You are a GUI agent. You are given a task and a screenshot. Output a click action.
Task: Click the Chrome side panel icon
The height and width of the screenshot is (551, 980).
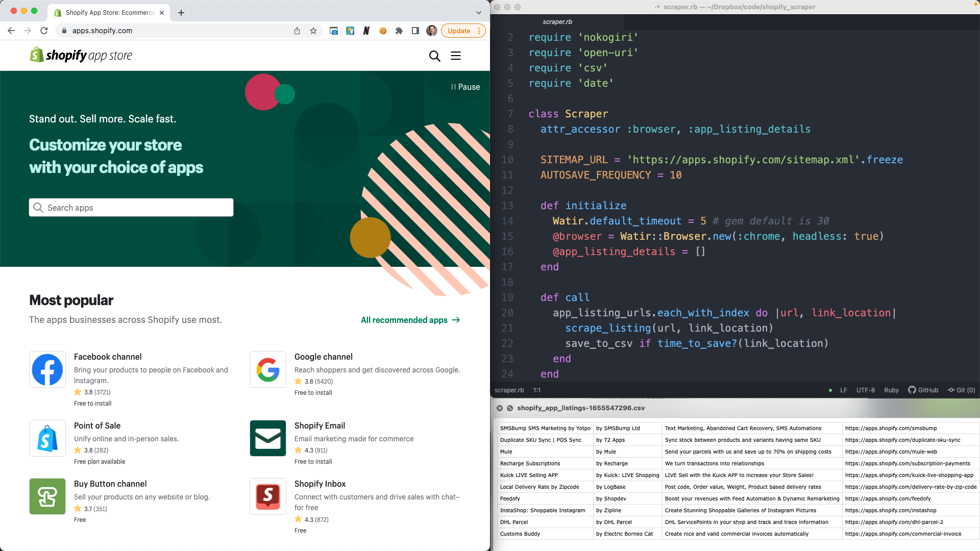[415, 31]
